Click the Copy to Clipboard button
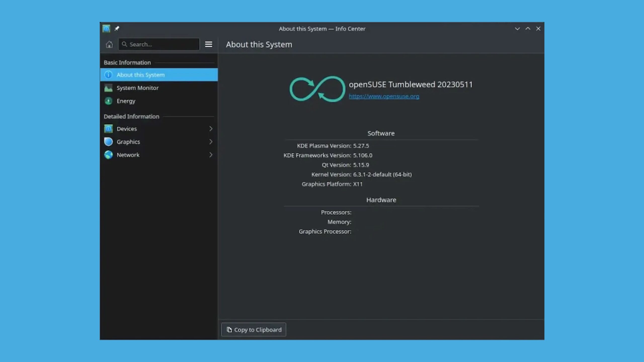 (254, 330)
